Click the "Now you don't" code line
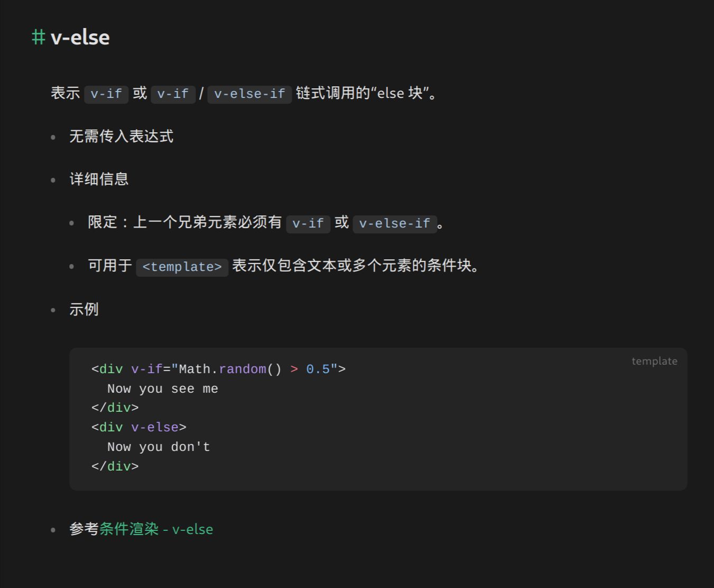The height and width of the screenshot is (588, 714). (x=159, y=447)
